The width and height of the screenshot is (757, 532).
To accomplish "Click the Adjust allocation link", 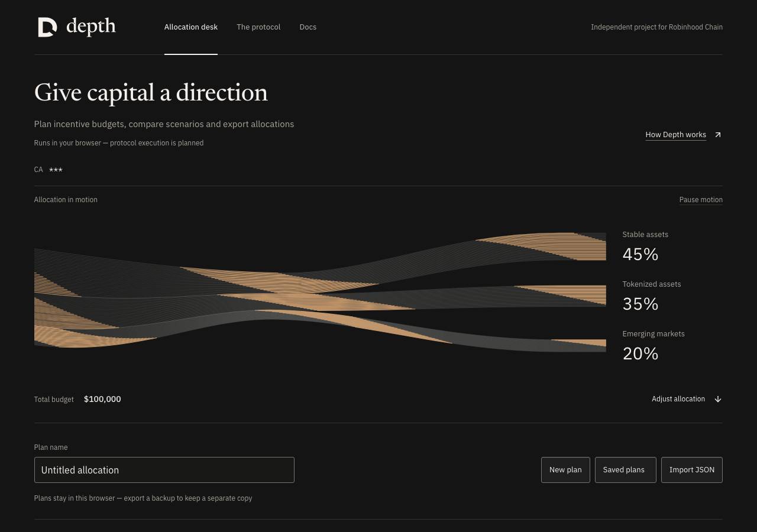I will tap(678, 399).
